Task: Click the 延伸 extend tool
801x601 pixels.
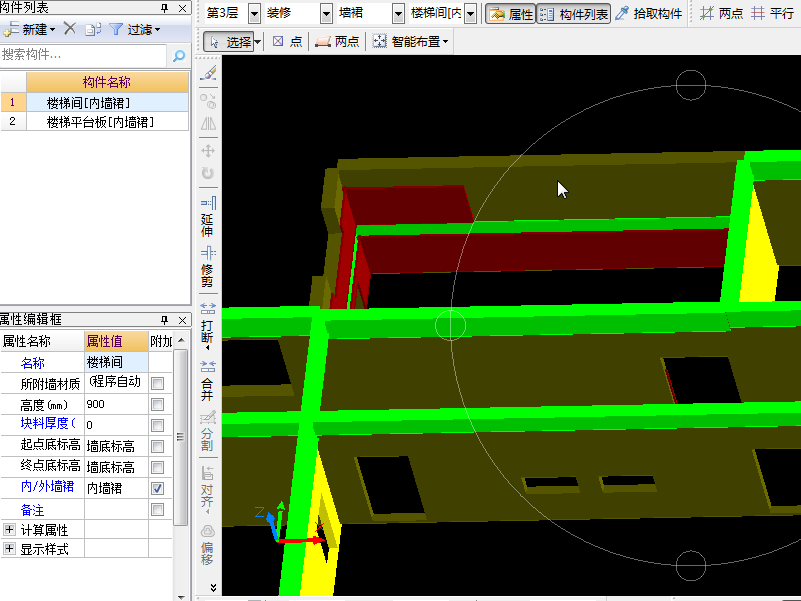Action: (208, 217)
